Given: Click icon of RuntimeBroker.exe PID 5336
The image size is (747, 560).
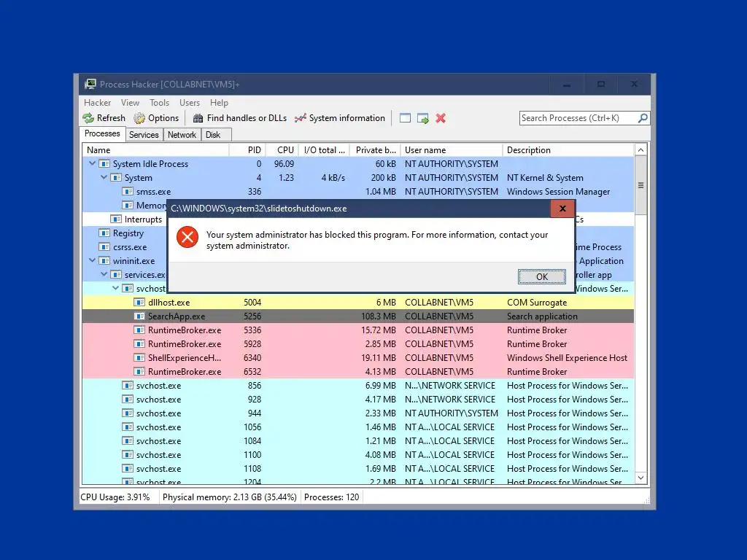Looking at the screenshot, I should coord(139,330).
